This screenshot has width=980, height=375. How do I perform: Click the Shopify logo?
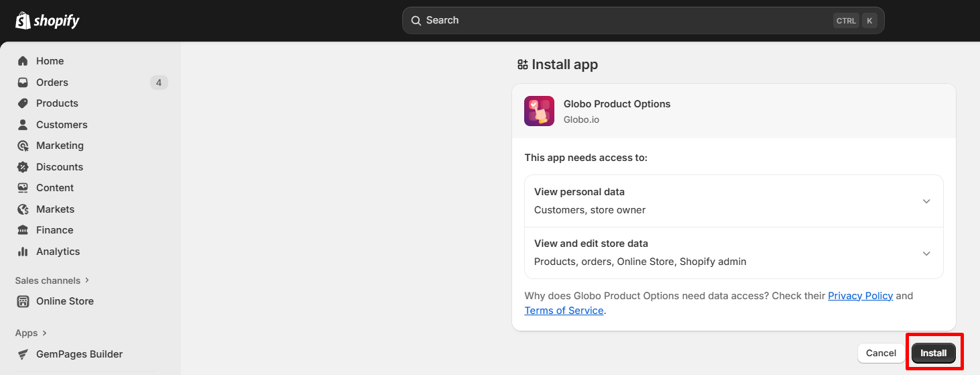click(x=47, y=21)
